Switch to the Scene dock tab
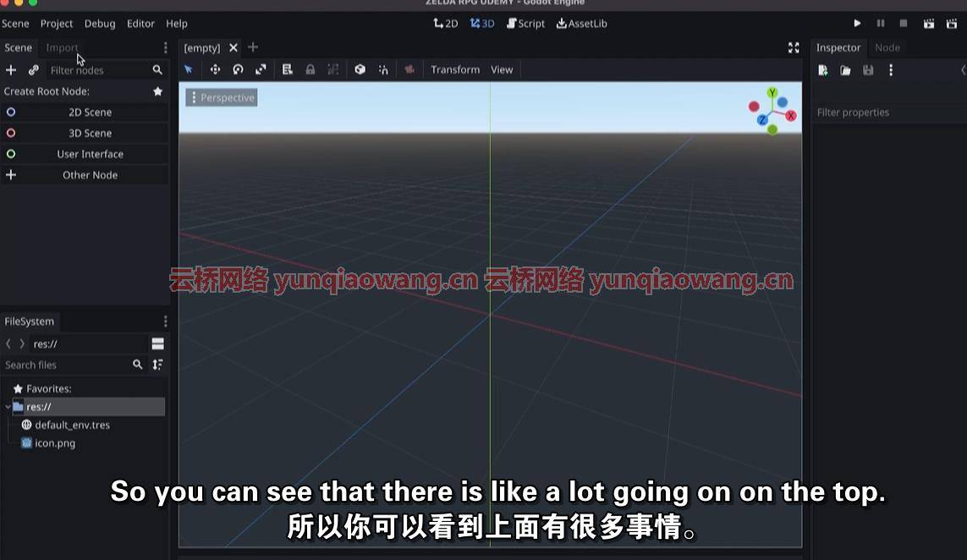 click(x=18, y=47)
